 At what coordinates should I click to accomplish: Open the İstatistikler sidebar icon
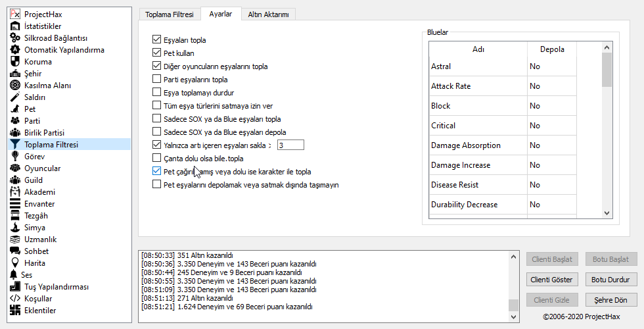pos(15,26)
